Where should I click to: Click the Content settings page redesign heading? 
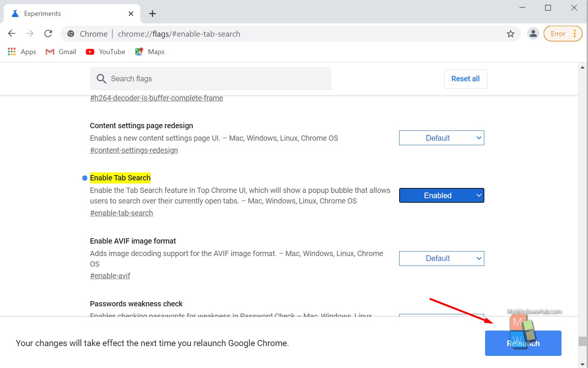click(x=142, y=126)
